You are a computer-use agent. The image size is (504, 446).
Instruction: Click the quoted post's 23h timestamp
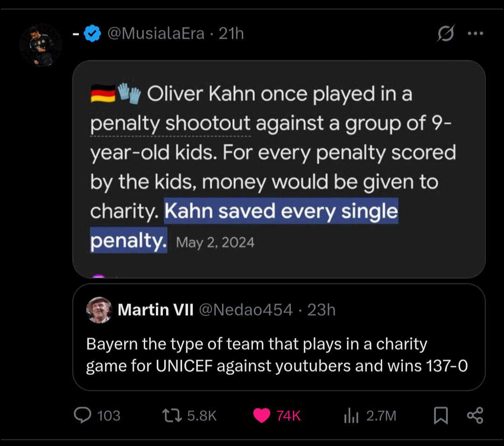click(322, 310)
